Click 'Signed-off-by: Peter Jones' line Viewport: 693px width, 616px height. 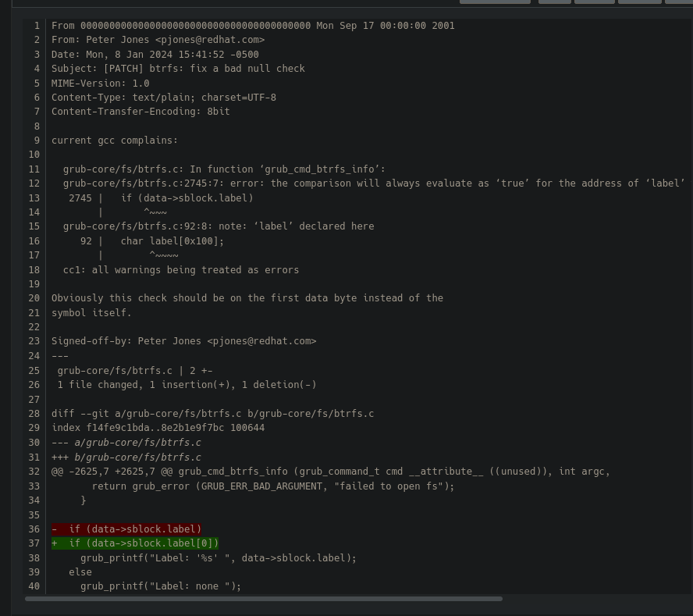click(184, 341)
